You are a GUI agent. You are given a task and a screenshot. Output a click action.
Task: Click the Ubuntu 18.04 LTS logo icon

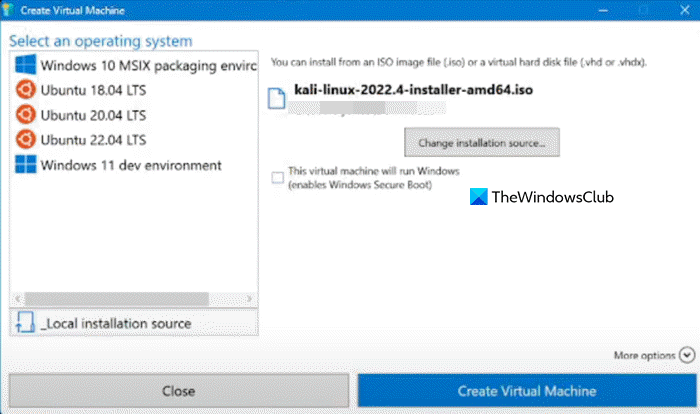pyautogui.click(x=25, y=91)
